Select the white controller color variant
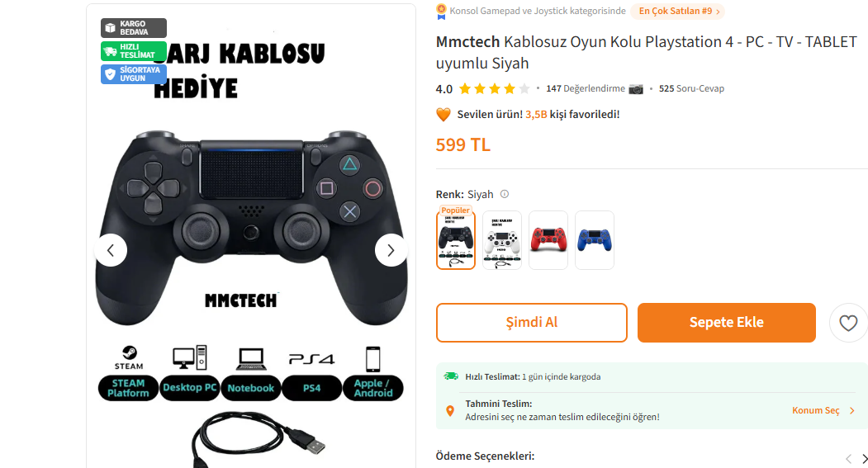This screenshot has height=468, width=868. point(502,240)
